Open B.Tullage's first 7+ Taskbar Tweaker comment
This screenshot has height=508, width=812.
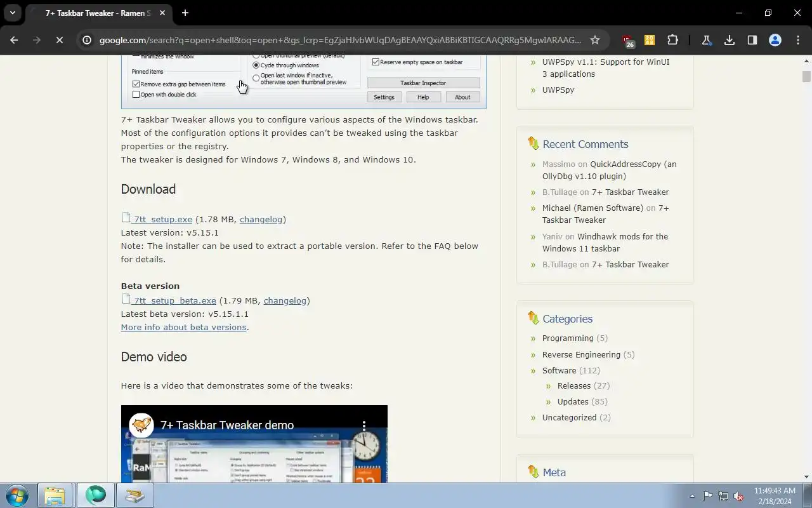point(630,192)
